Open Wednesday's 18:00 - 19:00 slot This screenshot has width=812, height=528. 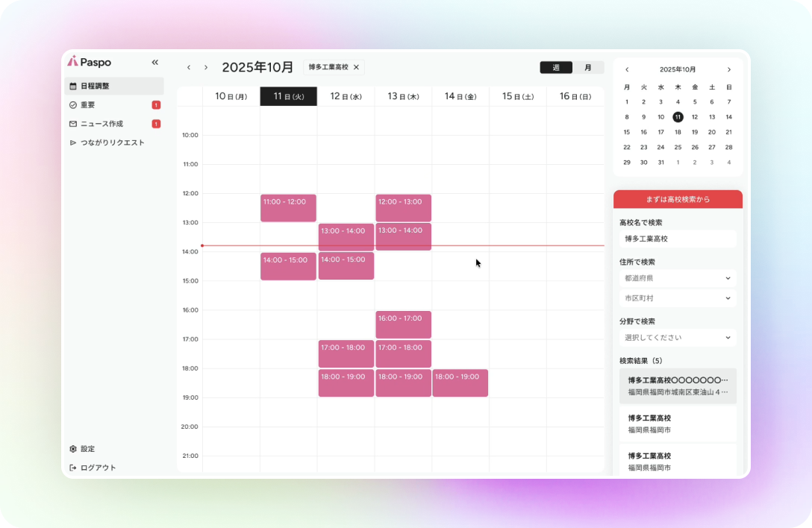pos(346,383)
